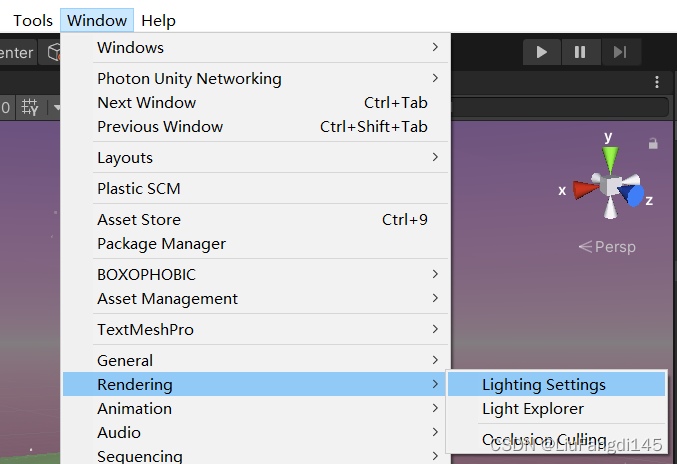Click the white down-pointing gizmo cone

pyautogui.click(x=611, y=208)
